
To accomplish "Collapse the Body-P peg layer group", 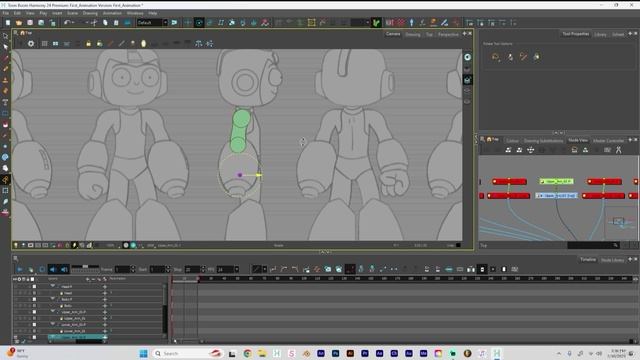I will tap(53, 299).
